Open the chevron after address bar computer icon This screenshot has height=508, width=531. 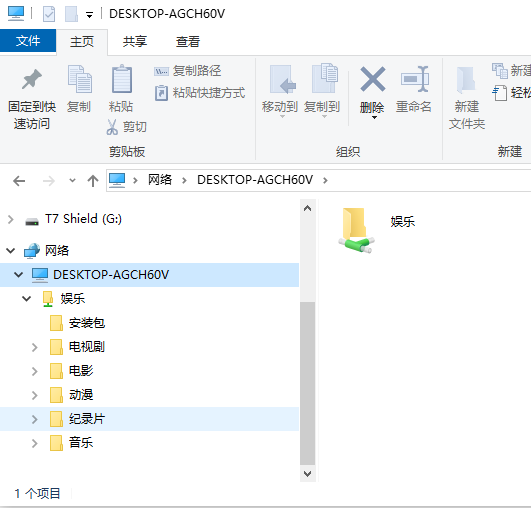point(135,181)
